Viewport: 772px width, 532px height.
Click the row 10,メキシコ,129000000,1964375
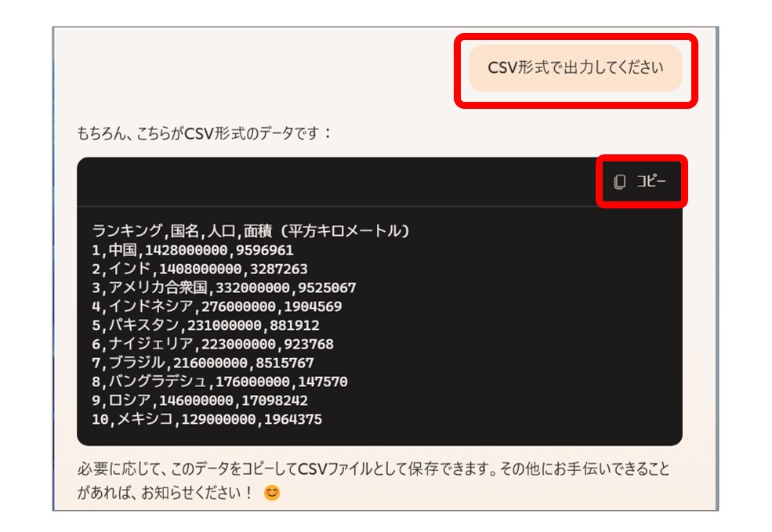(x=207, y=419)
